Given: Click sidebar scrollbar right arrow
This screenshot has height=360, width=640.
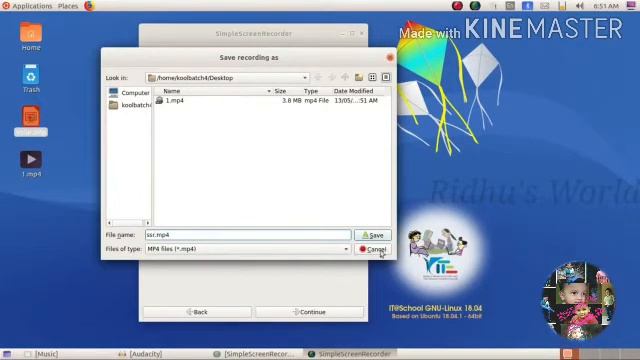Looking at the screenshot, I should pos(147,222).
